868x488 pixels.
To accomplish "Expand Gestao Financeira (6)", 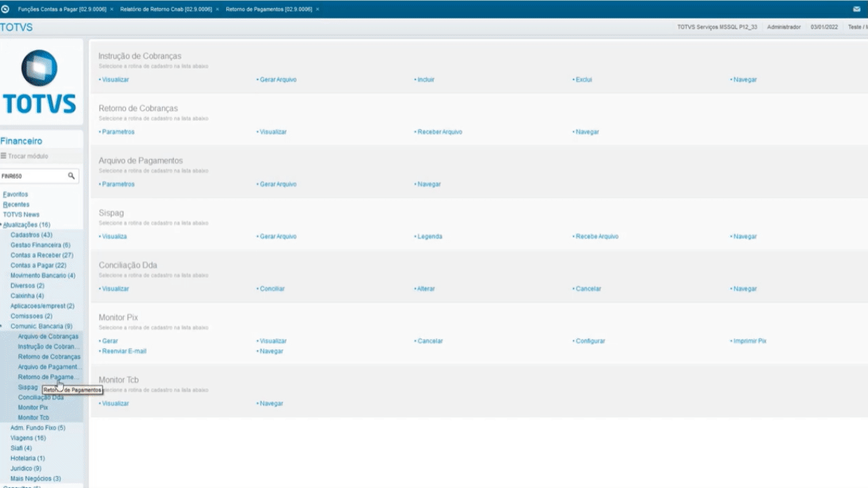I will point(40,245).
